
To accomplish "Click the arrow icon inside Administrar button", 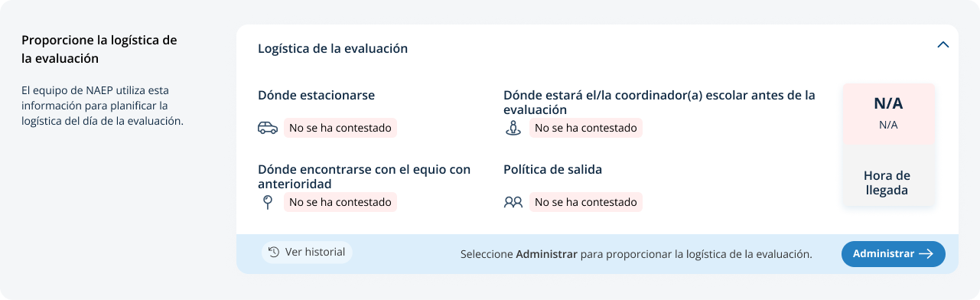I will pyautogui.click(x=926, y=254).
